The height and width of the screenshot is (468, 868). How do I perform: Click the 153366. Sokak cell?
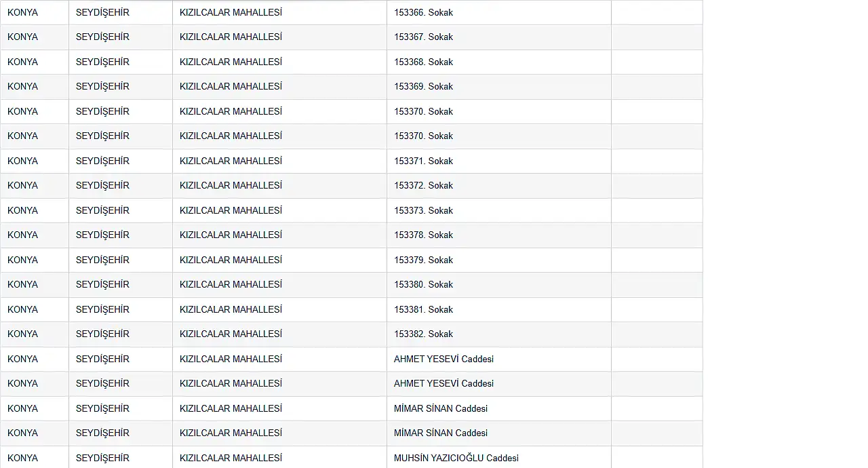pos(423,12)
